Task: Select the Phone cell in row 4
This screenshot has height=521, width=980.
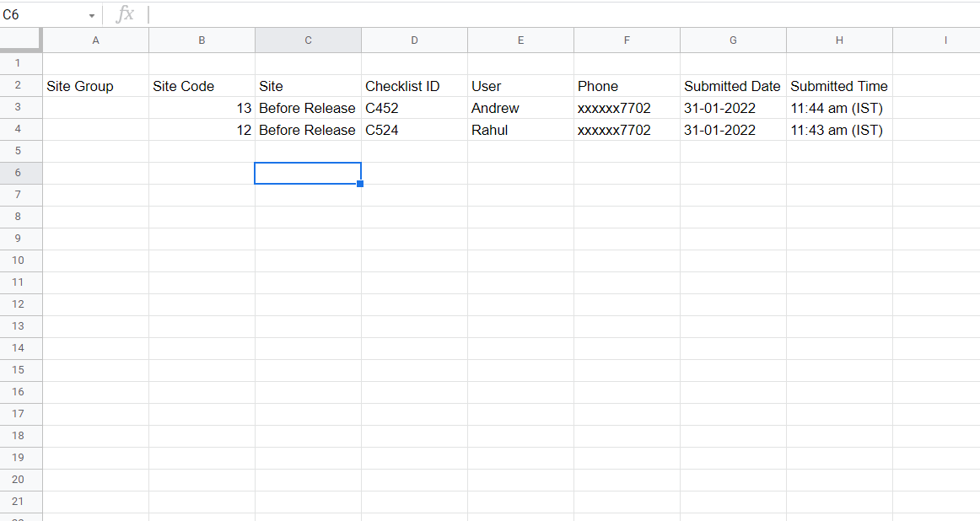Action: pyautogui.click(x=627, y=130)
